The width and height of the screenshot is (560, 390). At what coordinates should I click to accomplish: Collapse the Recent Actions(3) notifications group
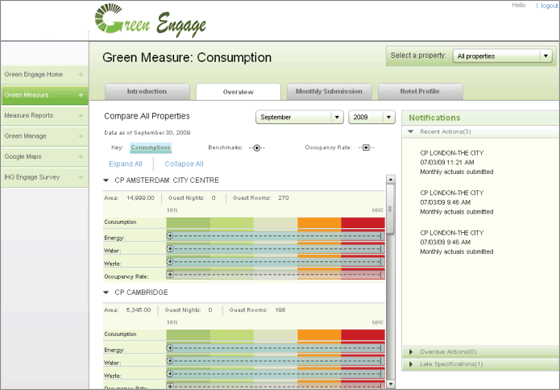[411, 132]
